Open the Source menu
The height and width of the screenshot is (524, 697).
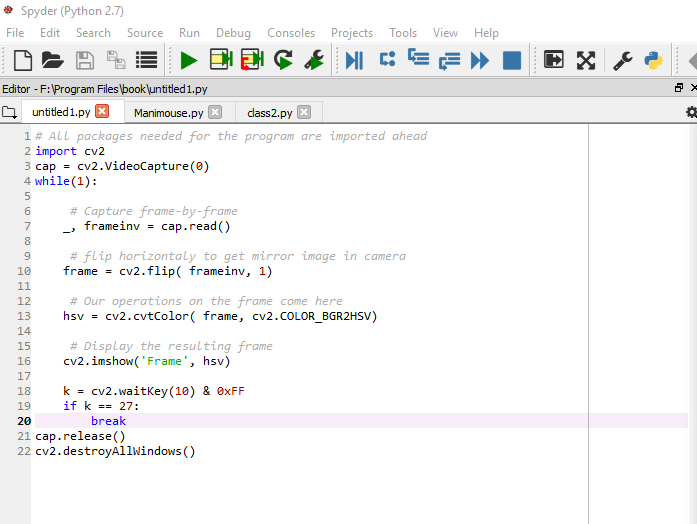(145, 33)
